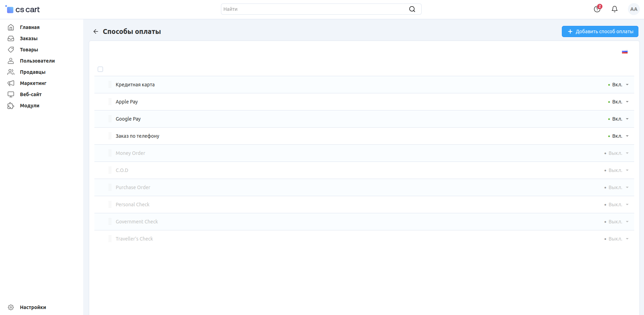Tick the select-all checkbox above the list
The width and height of the screenshot is (644, 315).
click(100, 69)
